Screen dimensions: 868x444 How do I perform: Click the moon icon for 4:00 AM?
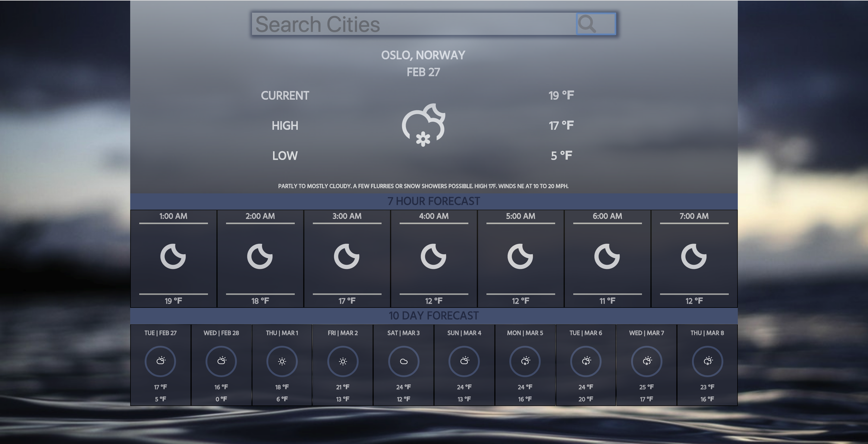[433, 256]
